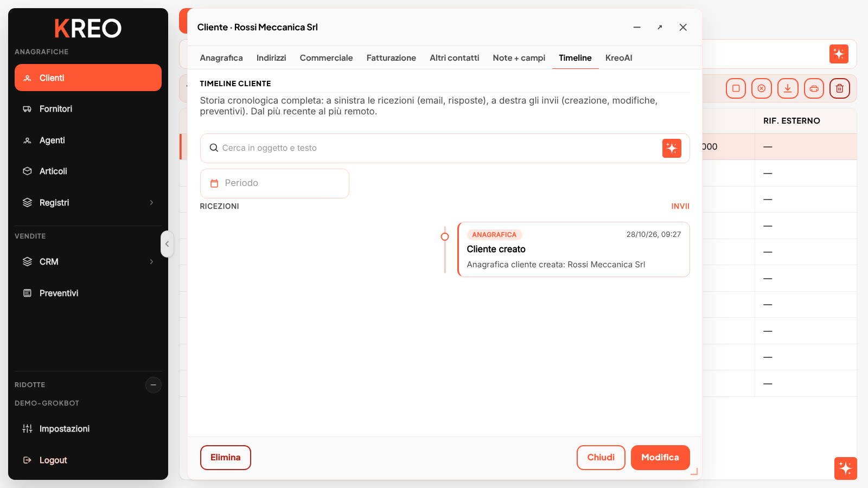This screenshot has width=868, height=488.
Task: Click the Elimina button
Action: (226, 458)
